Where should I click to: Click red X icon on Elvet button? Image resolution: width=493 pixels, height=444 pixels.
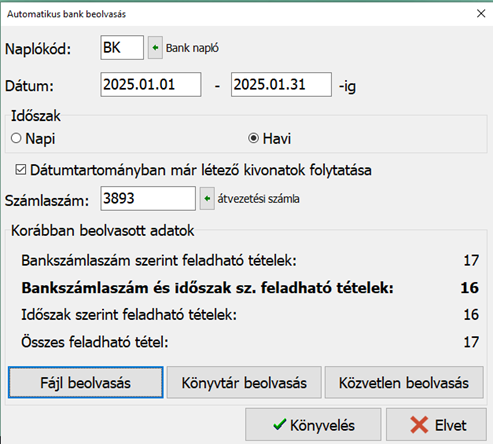tap(419, 425)
